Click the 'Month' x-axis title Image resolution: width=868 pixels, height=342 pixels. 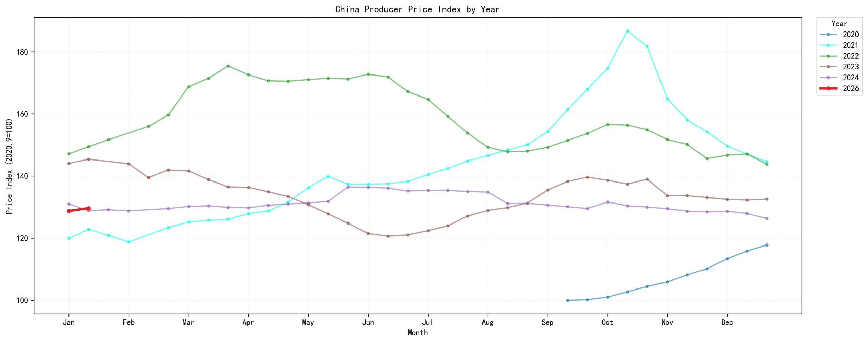(417, 333)
